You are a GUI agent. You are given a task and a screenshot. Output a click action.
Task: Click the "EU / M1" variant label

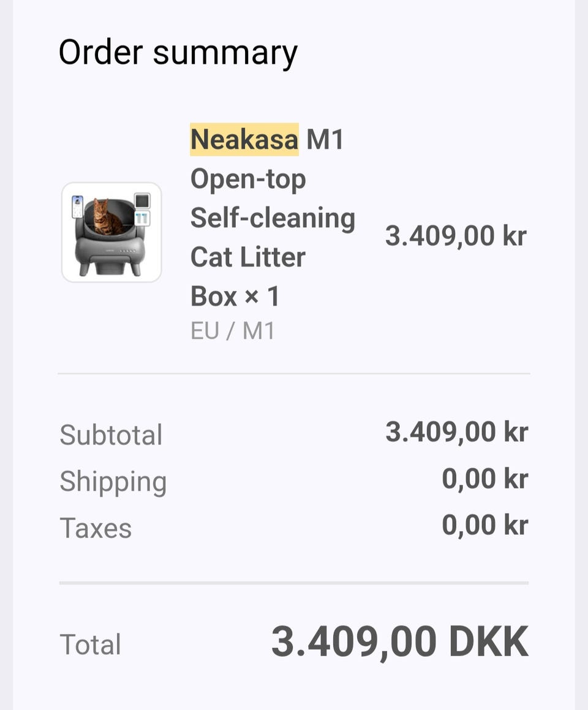[233, 331]
